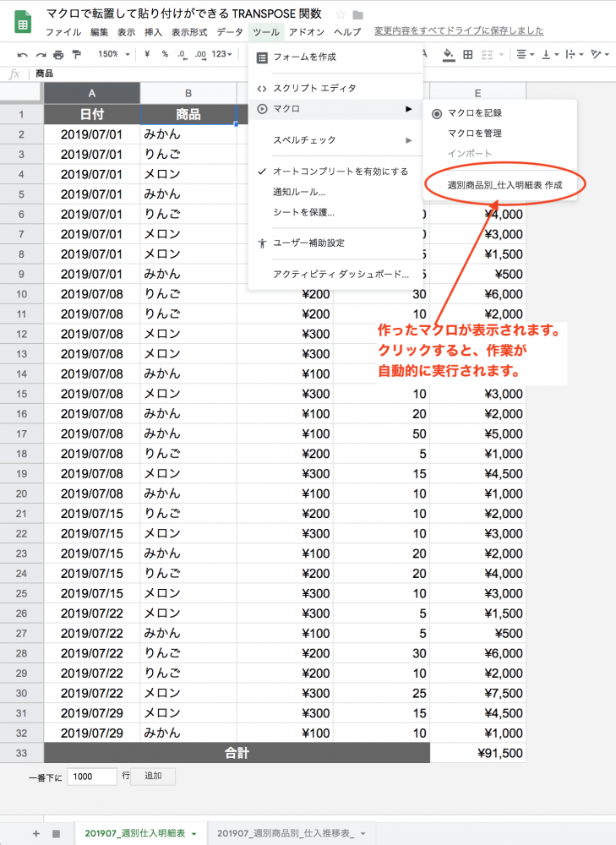Select the マクロを記録 record option
Viewport: 616px width, 845px height.
click(x=480, y=113)
